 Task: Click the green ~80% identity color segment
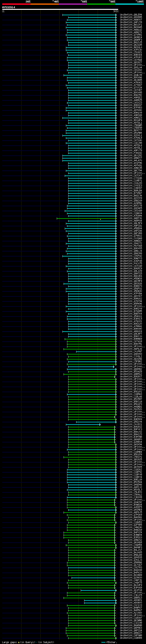coord(101,4)
